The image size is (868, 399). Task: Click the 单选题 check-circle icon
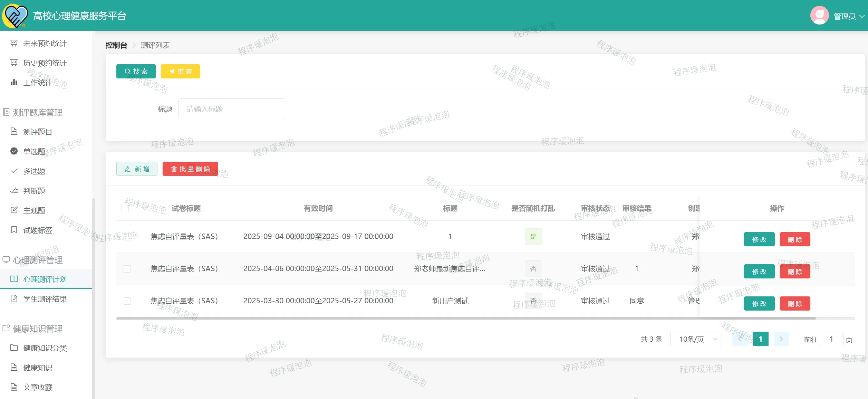coord(14,151)
